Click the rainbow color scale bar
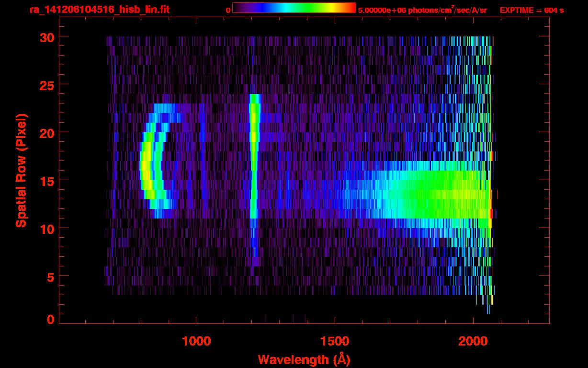 click(294, 8)
